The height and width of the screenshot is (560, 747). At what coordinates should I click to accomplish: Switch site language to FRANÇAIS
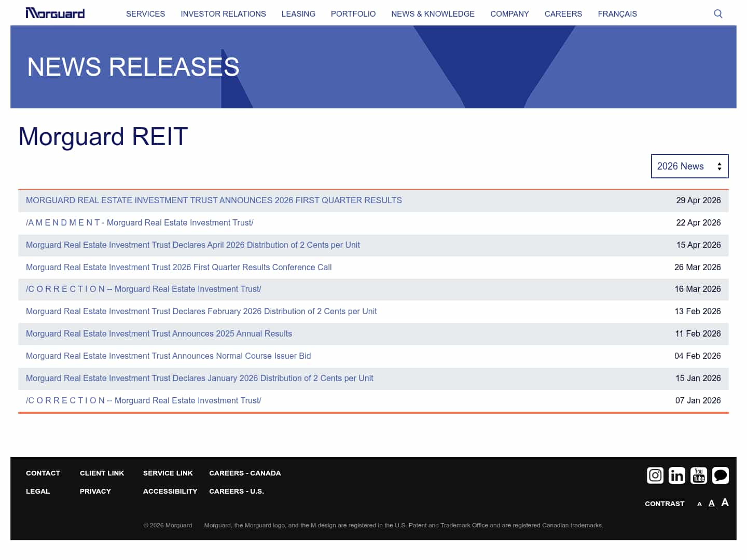point(617,14)
